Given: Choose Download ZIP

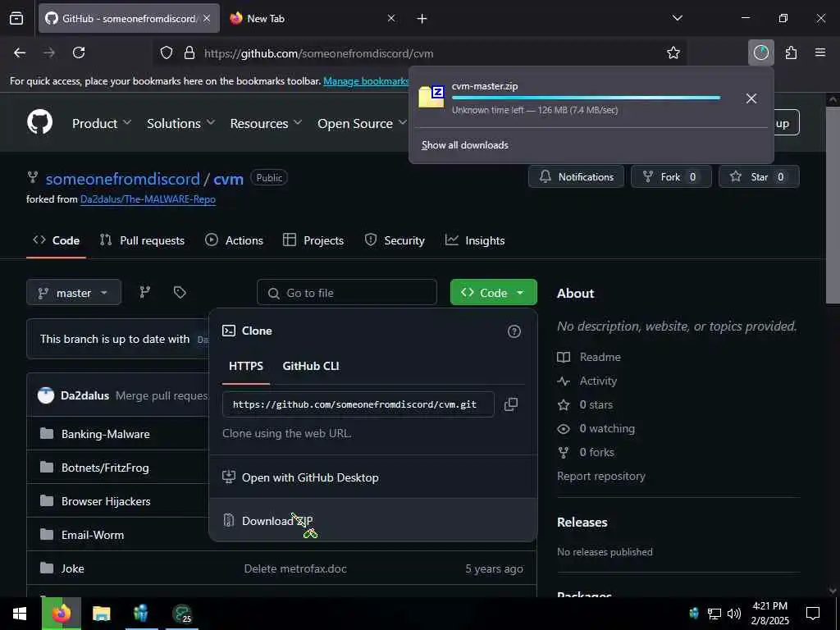Looking at the screenshot, I should (x=373, y=520).
